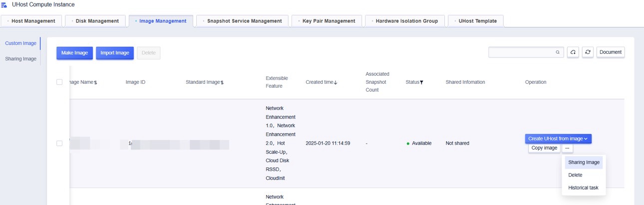
Task: Click the Extensible Feature column header
Action: coord(277,82)
